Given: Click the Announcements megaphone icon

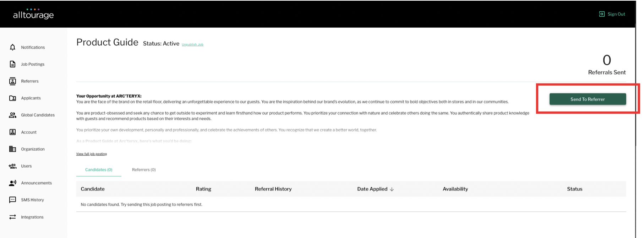Looking at the screenshot, I should click(12, 183).
